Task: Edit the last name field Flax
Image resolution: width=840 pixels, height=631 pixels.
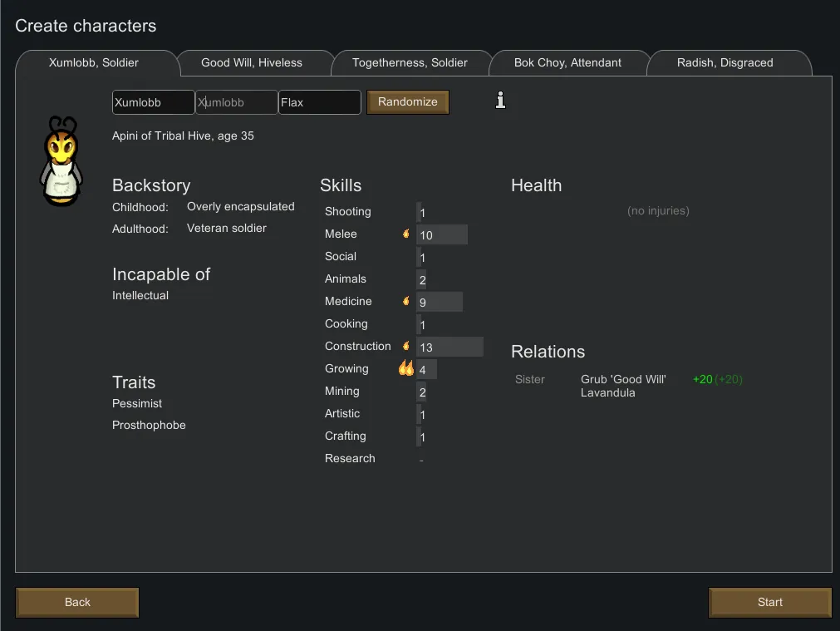Action: click(x=319, y=102)
